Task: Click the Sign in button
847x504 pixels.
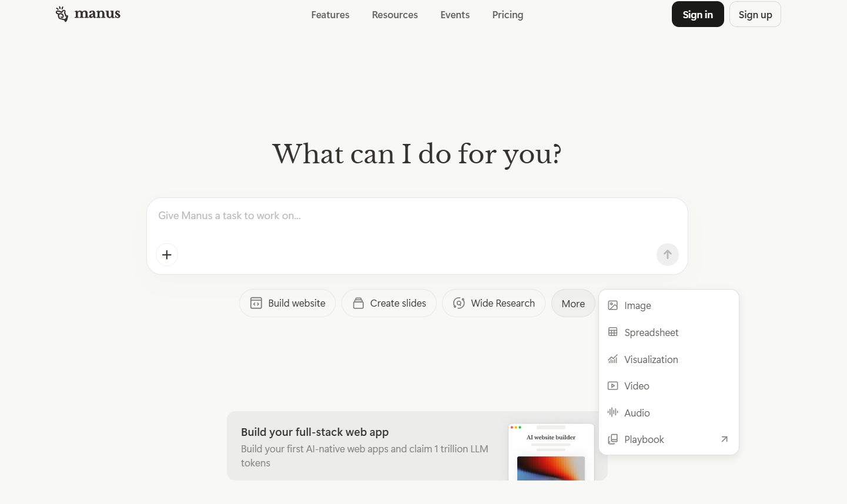Action: click(697, 14)
